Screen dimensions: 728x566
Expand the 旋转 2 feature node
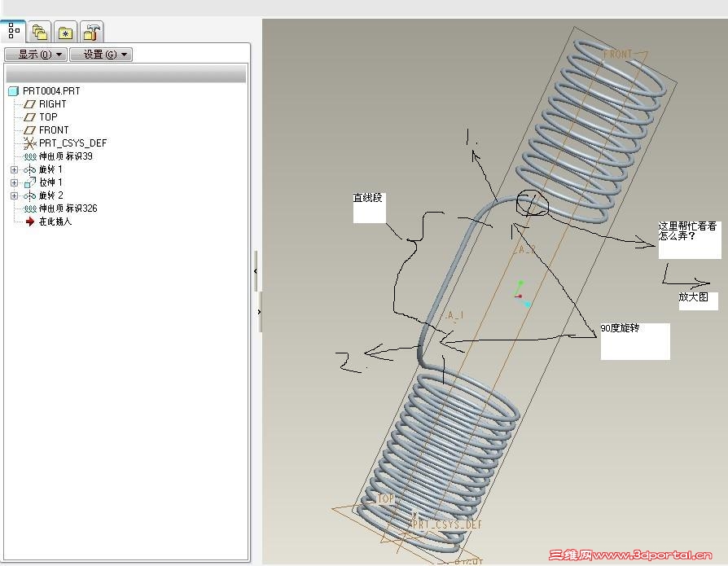coord(15,195)
